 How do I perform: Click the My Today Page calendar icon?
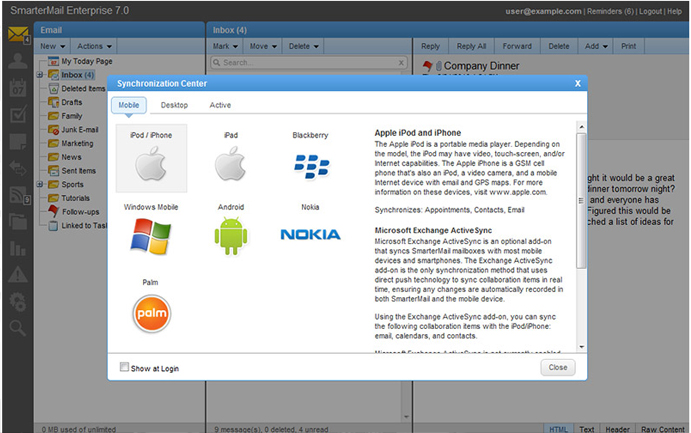coord(53,61)
